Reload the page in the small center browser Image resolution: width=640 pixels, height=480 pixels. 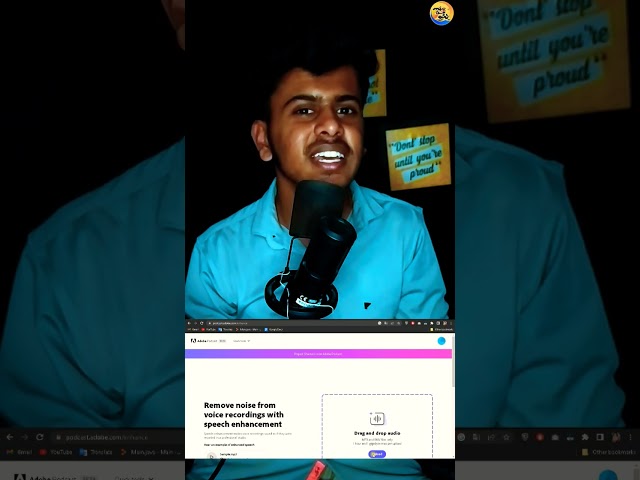point(202,323)
